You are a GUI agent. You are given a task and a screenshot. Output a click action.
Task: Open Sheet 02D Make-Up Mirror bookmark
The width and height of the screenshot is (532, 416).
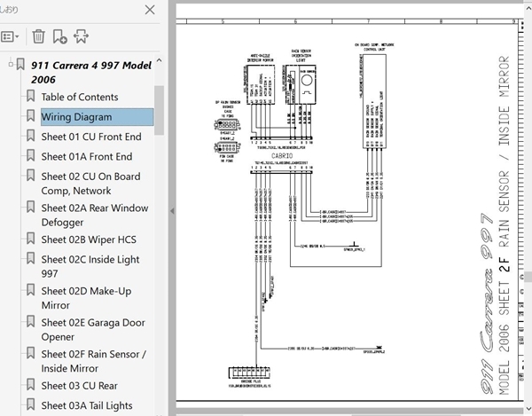tap(86, 298)
